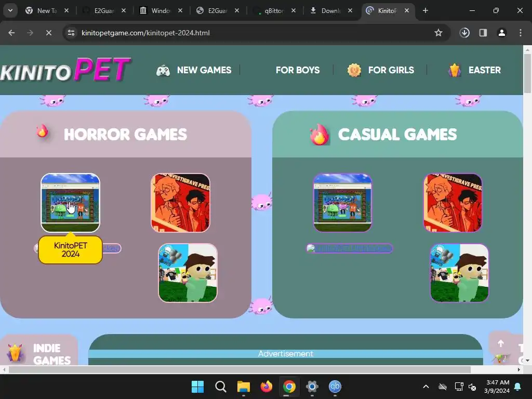Open File Explorer from taskbar
Viewport: 532px width, 399px height.
coord(243,387)
